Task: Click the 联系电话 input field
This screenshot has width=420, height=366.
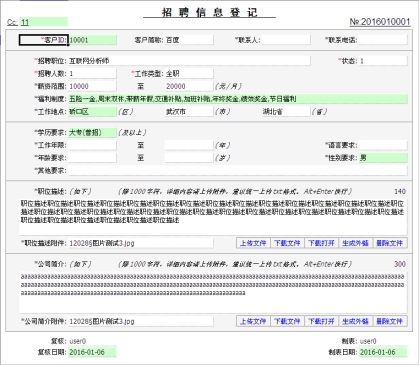Action: click(383, 40)
